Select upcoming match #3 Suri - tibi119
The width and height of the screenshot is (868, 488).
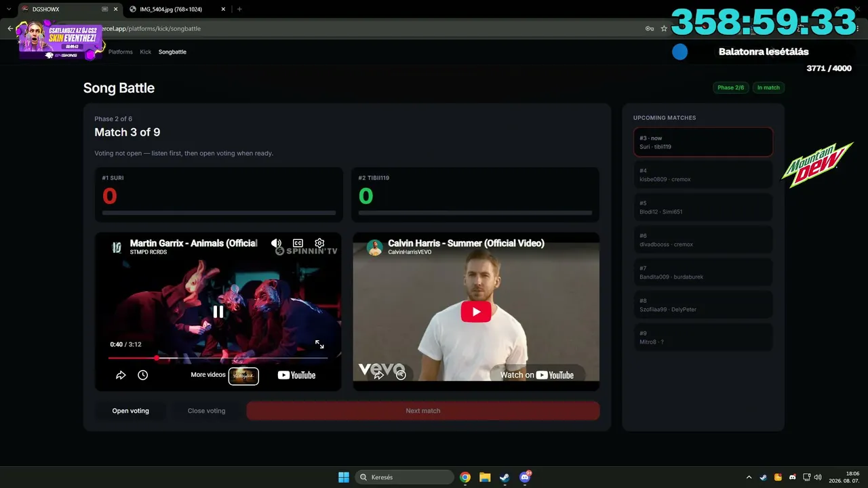pyautogui.click(x=703, y=142)
